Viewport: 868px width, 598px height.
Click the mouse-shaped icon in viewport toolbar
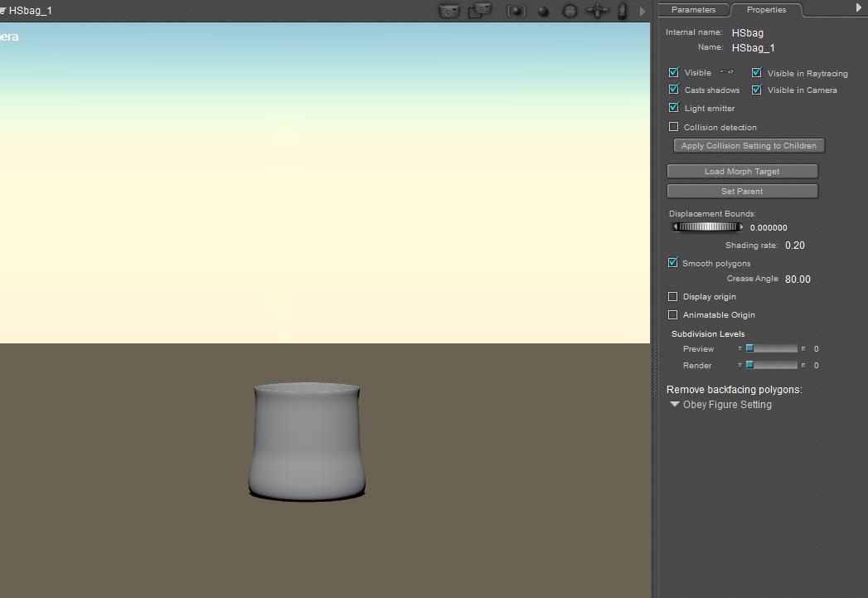pos(622,12)
